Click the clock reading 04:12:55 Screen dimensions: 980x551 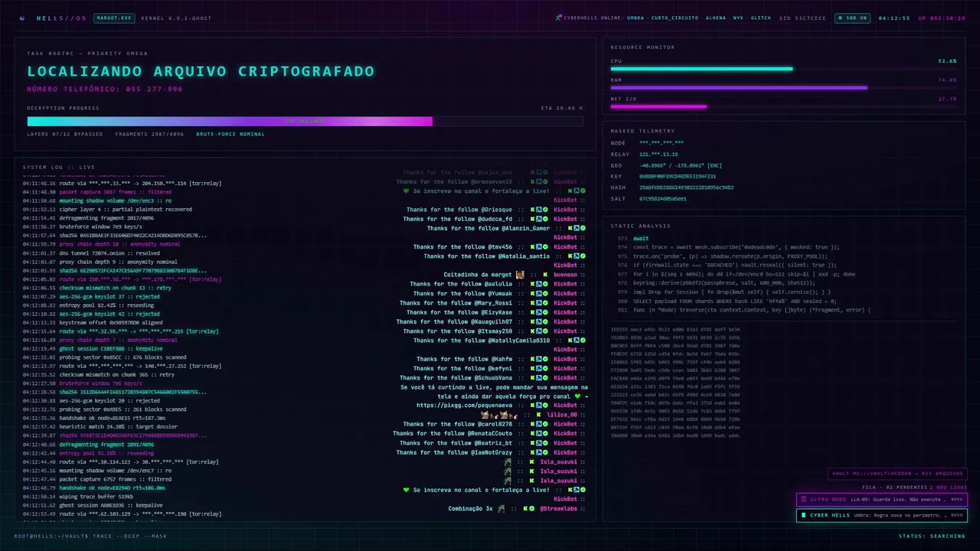(893, 18)
